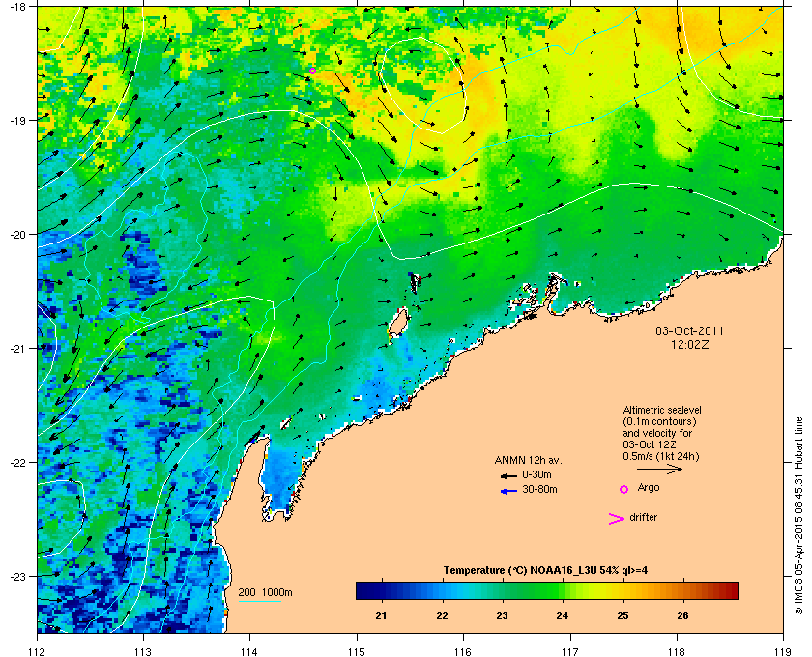Screen dimensions: 812x657
Task: Click the '-22' latitude axis label
Action: coord(17,462)
